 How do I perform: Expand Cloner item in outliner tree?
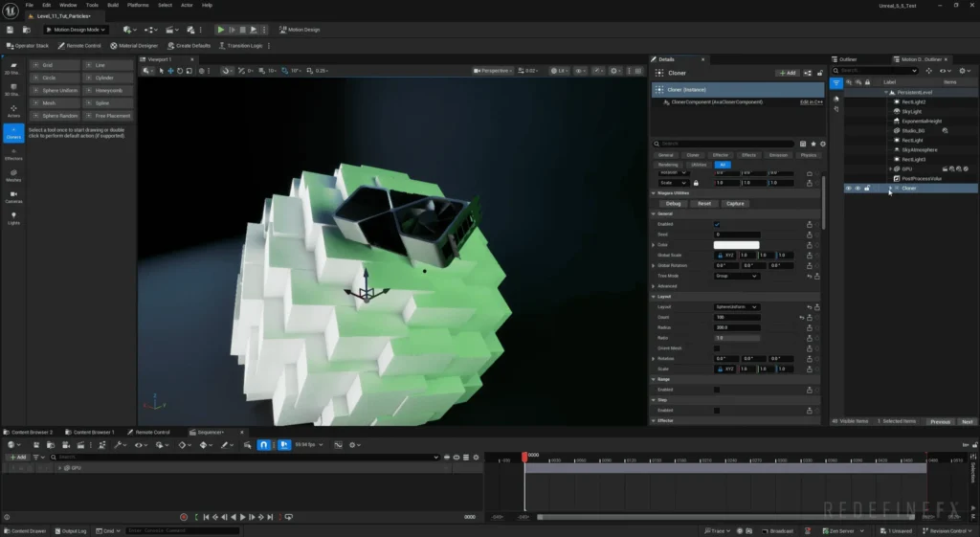click(x=890, y=189)
